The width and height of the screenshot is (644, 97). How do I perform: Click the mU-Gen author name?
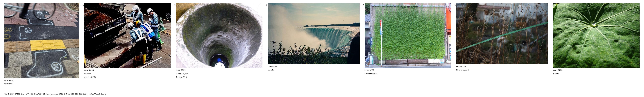pyautogui.click(x=88, y=74)
